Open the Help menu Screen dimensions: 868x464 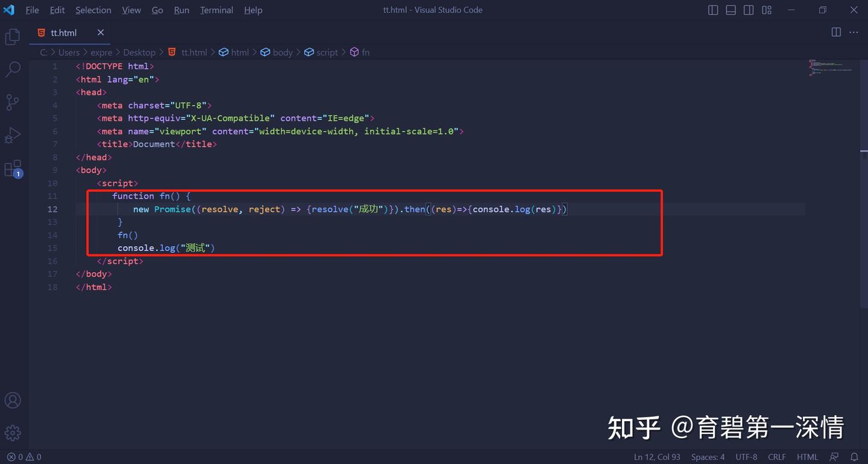(x=253, y=10)
